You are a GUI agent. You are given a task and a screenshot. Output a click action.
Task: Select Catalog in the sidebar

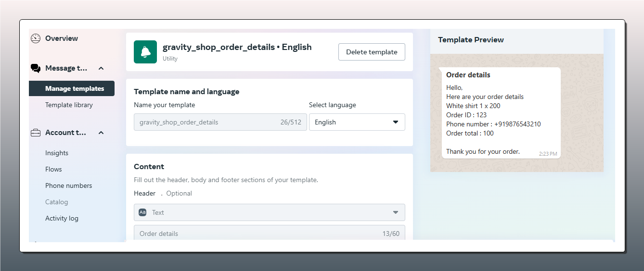point(56,202)
